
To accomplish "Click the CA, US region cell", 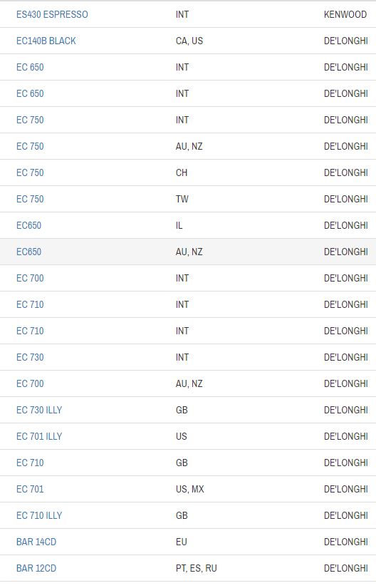I will point(189,41).
